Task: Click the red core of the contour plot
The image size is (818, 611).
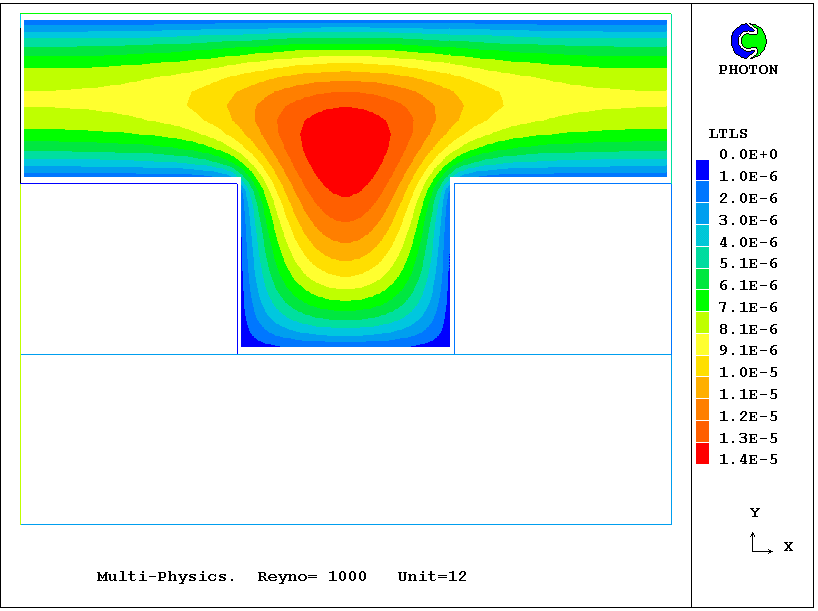Action: (345, 148)
